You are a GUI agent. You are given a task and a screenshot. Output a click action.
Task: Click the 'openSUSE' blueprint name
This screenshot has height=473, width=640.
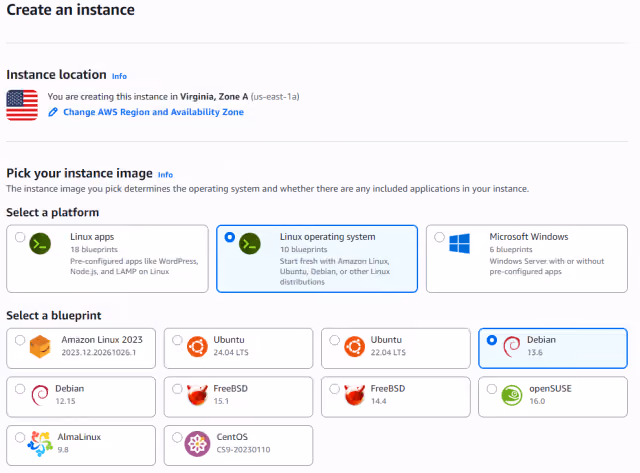coord(550,389)
